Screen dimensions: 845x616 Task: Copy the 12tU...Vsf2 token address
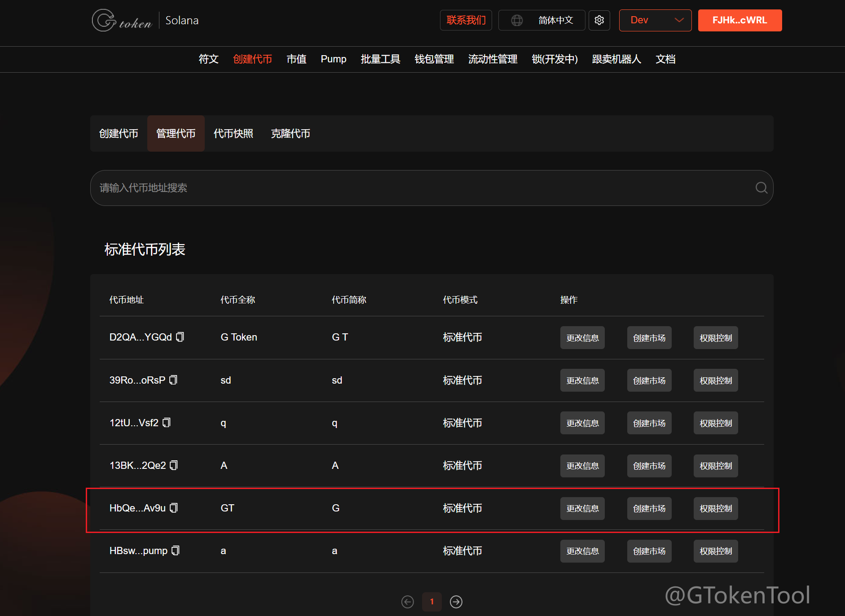click(x=167, y=423)
